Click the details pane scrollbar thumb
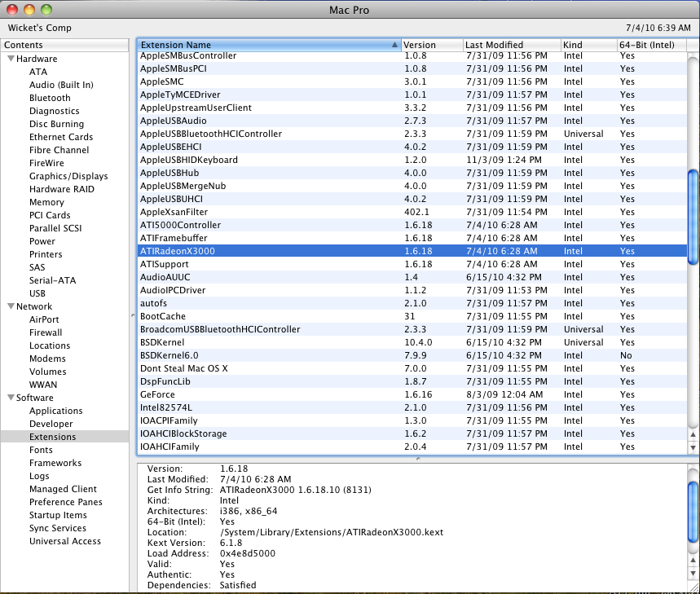This screenshot has height=594, width=700. point(693,512)
